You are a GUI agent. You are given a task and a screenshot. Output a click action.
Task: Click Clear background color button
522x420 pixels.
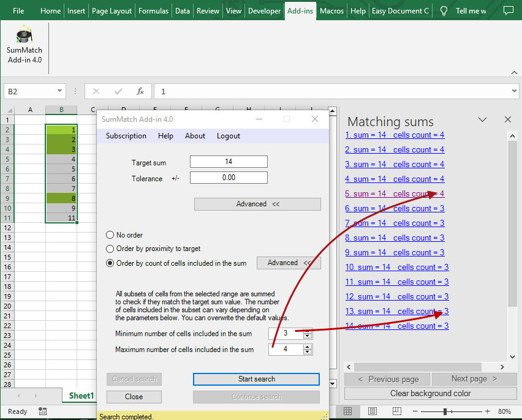[x=431, y=394]
